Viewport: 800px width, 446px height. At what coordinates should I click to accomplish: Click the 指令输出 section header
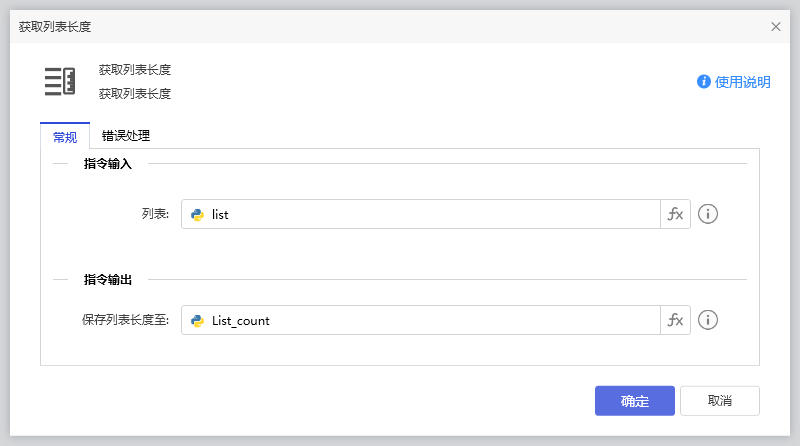tap(108, 280)
